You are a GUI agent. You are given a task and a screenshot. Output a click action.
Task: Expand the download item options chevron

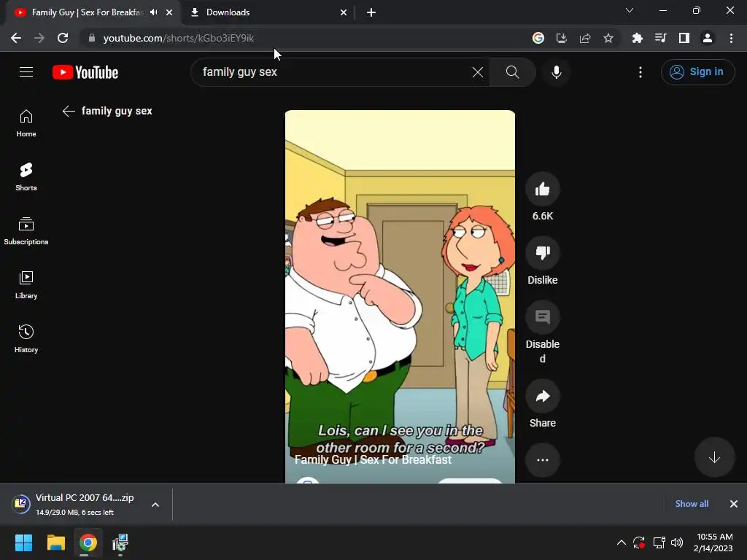coord(155,505)
